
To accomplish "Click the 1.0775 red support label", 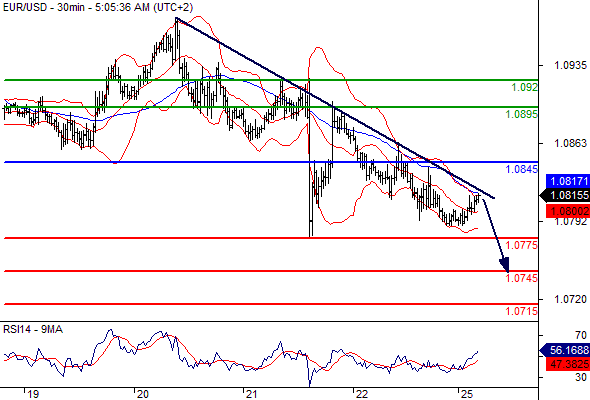I will pyautogui.click(x=522, y=245).
